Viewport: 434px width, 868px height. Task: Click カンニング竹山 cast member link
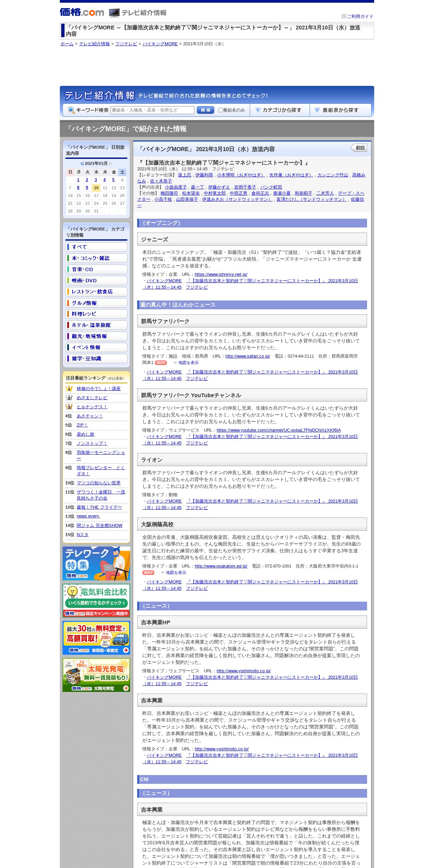pos(333,175)
